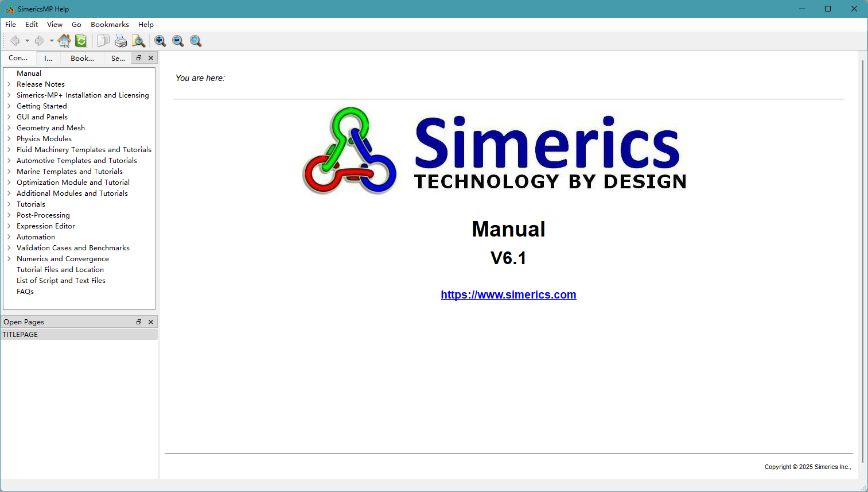868x492 pixels.
Task: Click the green sync/refresh book icon
Action: click(81, 41)
